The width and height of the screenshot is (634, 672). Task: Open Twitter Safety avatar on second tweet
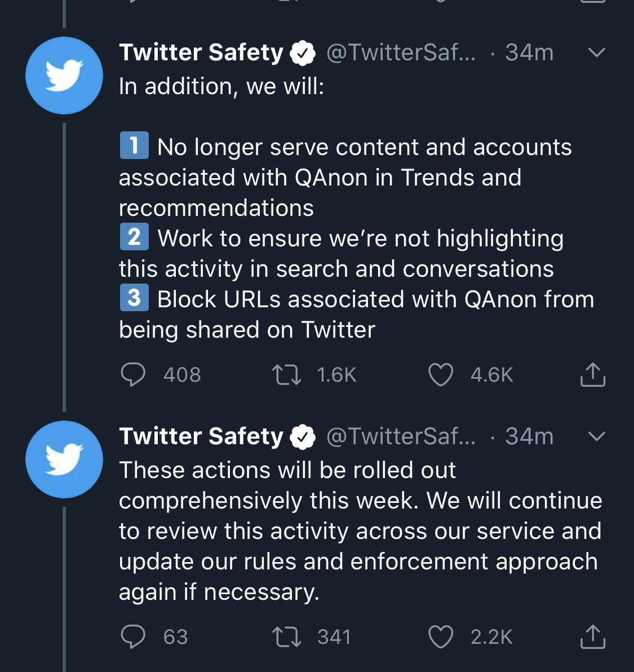click(x=64, y=459)
